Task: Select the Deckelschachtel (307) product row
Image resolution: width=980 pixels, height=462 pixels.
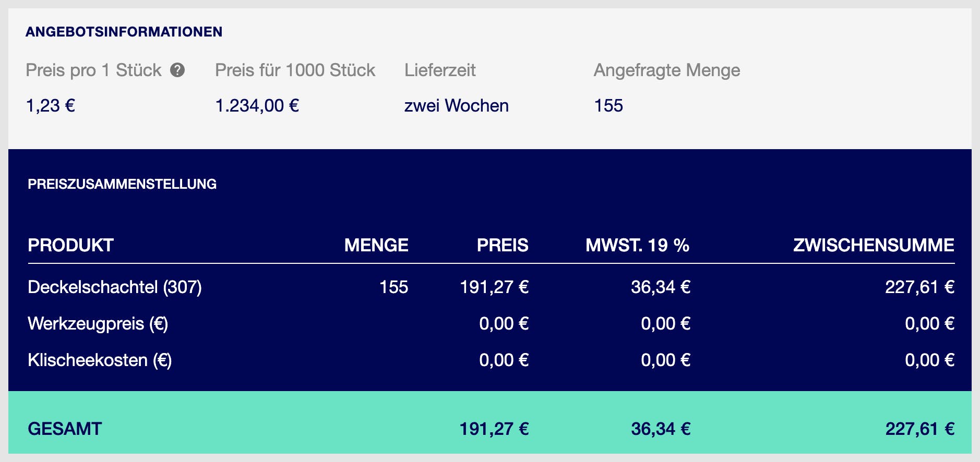Action: pos(491,287)
